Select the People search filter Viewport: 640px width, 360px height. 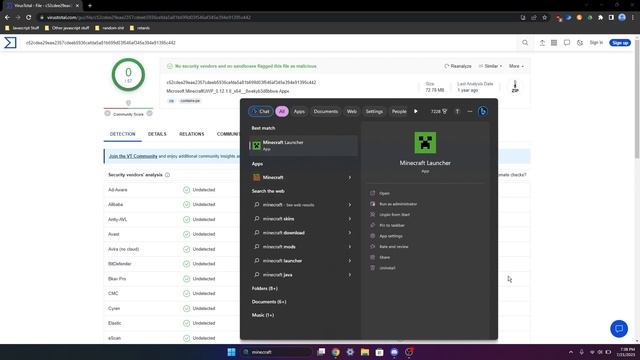click(x=399, y=111)
